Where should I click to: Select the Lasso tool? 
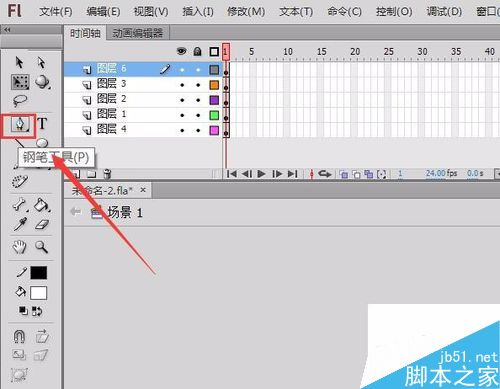pyautogui.click(x=20, y=101)
